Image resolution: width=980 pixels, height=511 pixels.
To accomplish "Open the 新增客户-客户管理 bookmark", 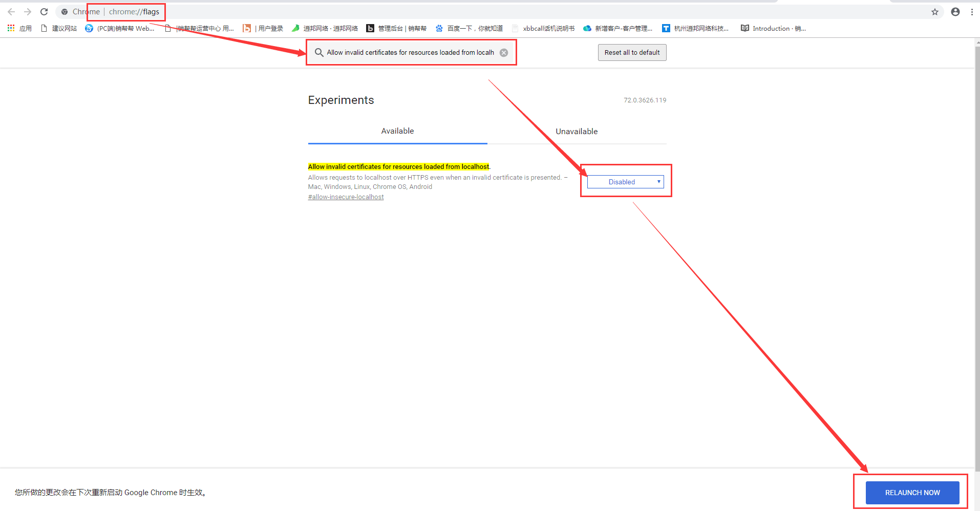I will click(618, 29).
